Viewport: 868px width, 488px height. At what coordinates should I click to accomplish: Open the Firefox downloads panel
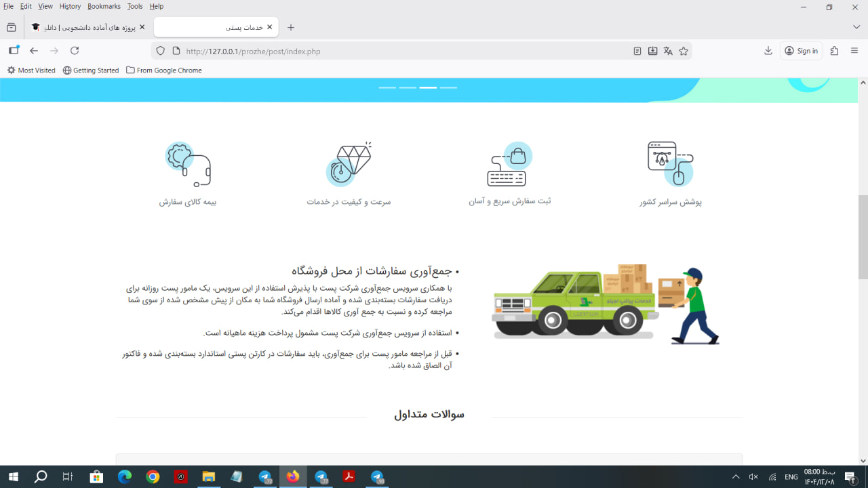click(x=768, y=51)
